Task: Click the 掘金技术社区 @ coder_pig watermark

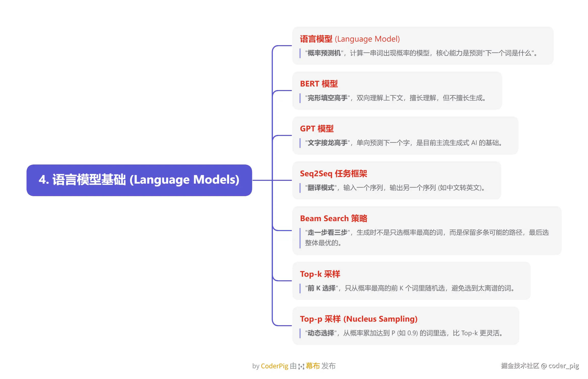Action: 540,366
